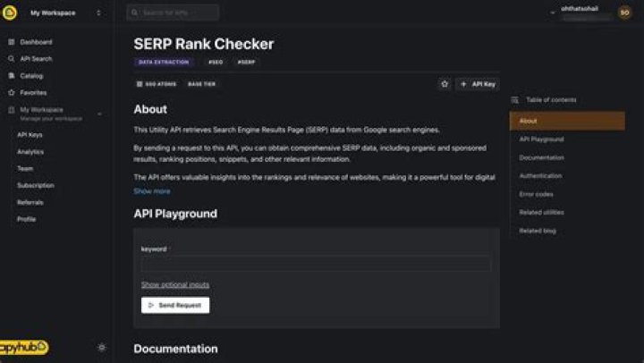Click the My Workspace building icon
Screen dimensions: 644x363
click(x=12, y=110)
